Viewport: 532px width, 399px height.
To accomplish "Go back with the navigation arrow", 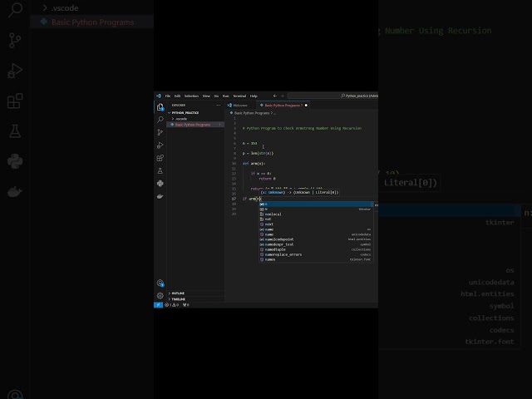I will point(275,96).
